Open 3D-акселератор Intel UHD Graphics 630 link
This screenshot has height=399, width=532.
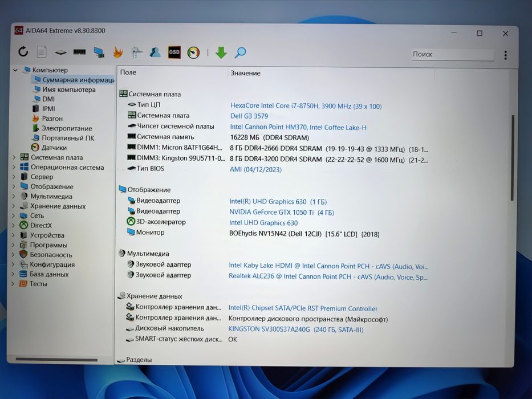(263, 223)
